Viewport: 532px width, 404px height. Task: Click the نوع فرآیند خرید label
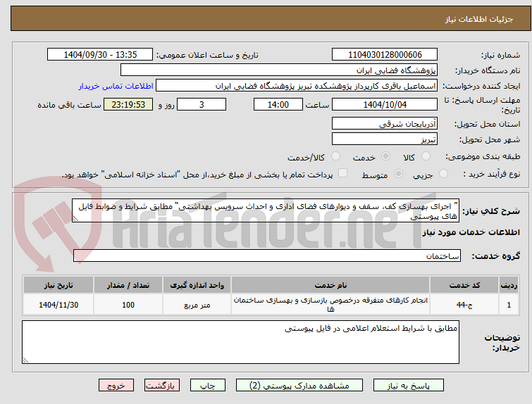click(492, 175)
